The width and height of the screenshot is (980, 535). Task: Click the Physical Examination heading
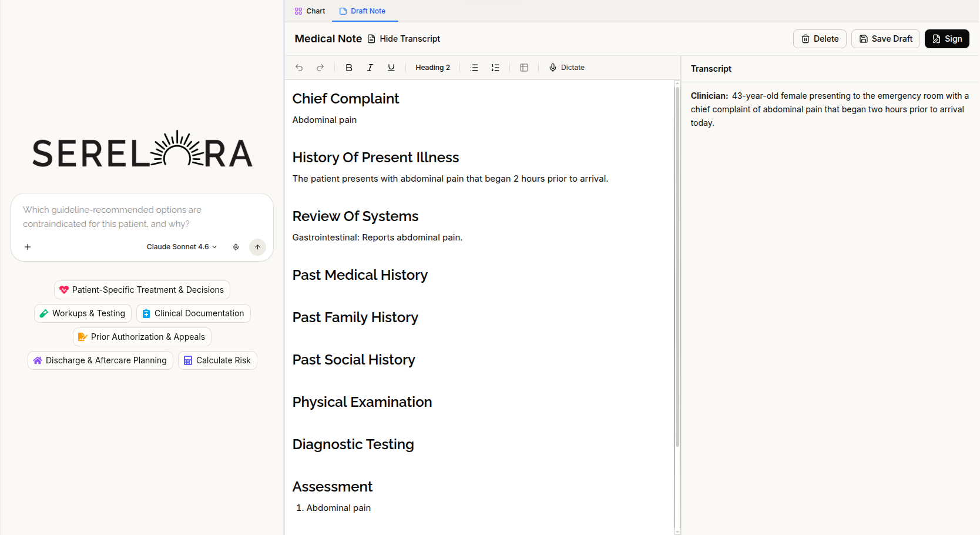[x=362, y=402]
